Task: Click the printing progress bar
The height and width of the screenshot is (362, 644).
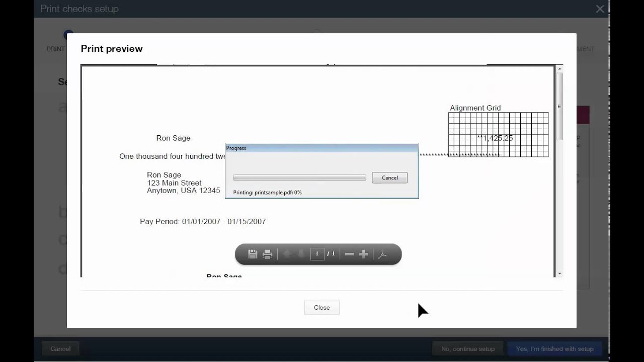Action: click(x=300, y=177)
